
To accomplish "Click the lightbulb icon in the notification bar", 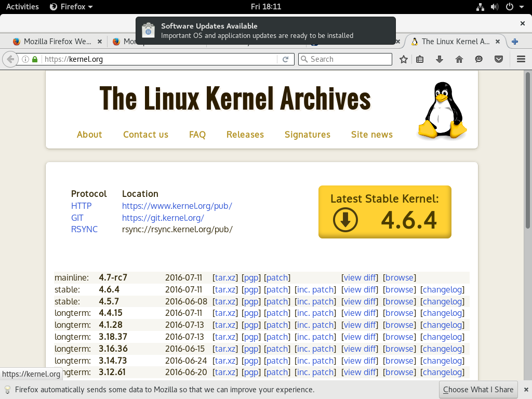I will coord(7,390).
